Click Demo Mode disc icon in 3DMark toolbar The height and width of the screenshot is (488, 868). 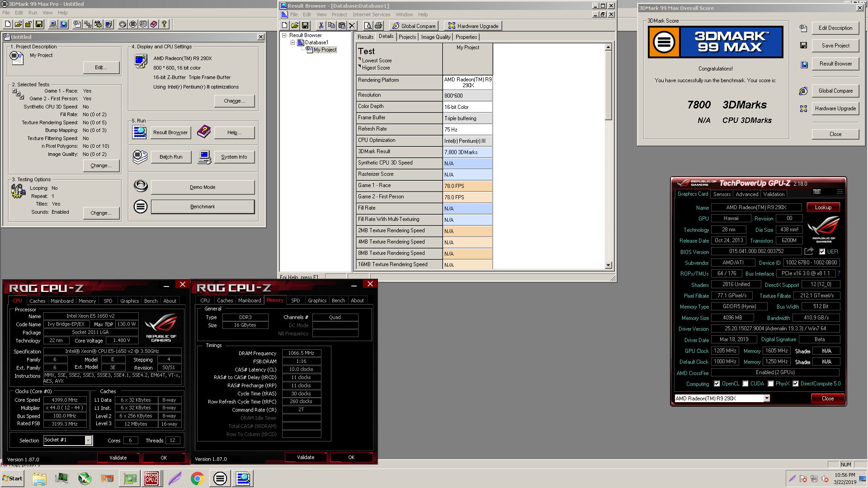pyautogui.click(x=123, y=24)
